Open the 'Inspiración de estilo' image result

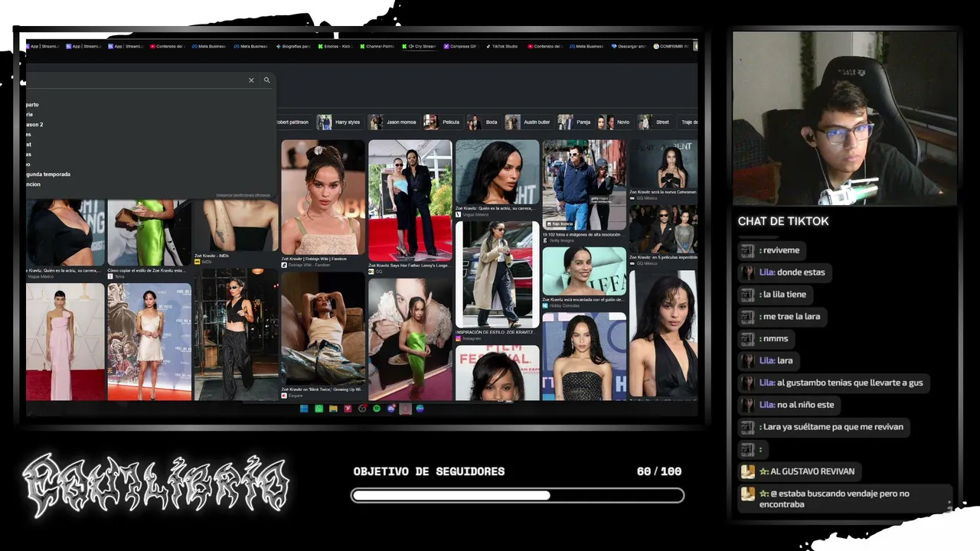tap(497, 274)
